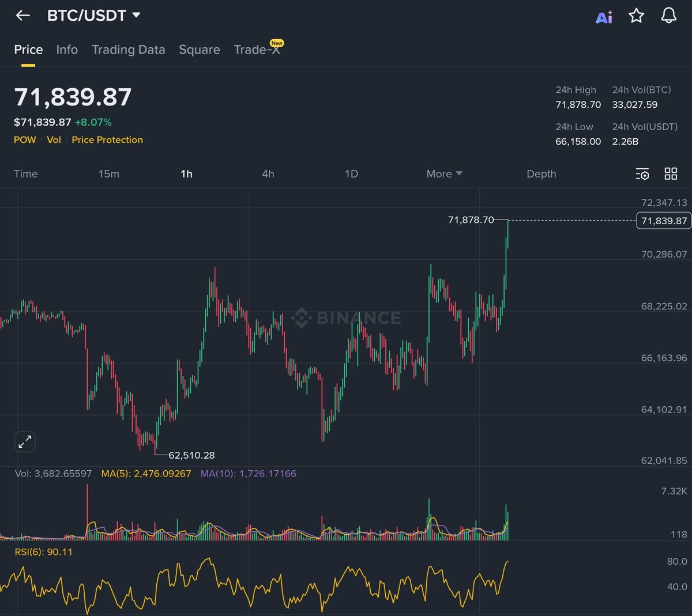Tap the Price Protection tag
This screenshot has height=616, width=692.
click(x=107, y=139)
